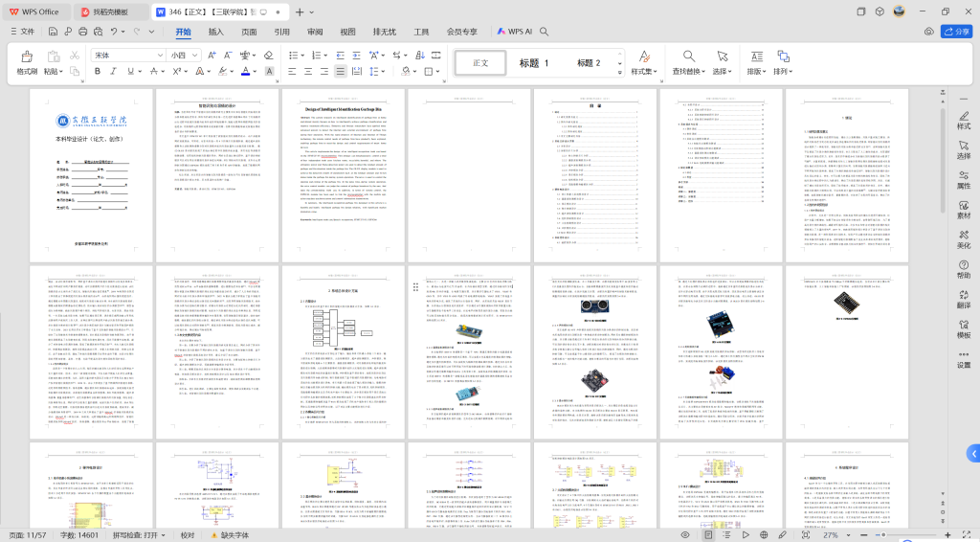Open the 查找替换 dropdown
Screen dimensions: 980x542
coord(688,71)
